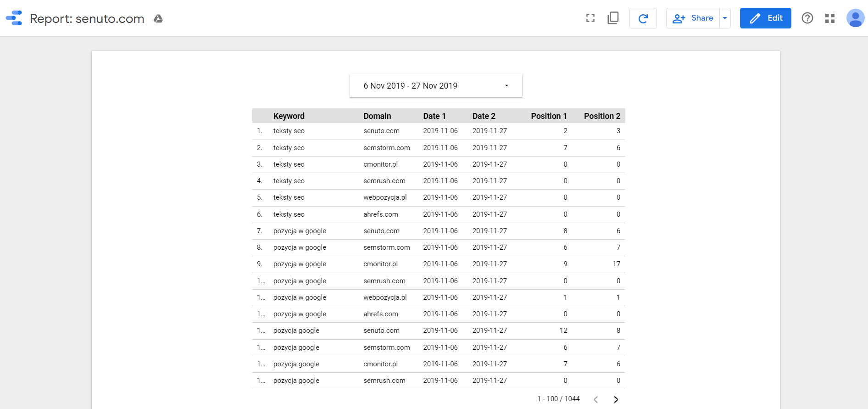This screenshot has height=409, width=868.
Task: Sort by Position 2 column header
Action: [602, 116]
